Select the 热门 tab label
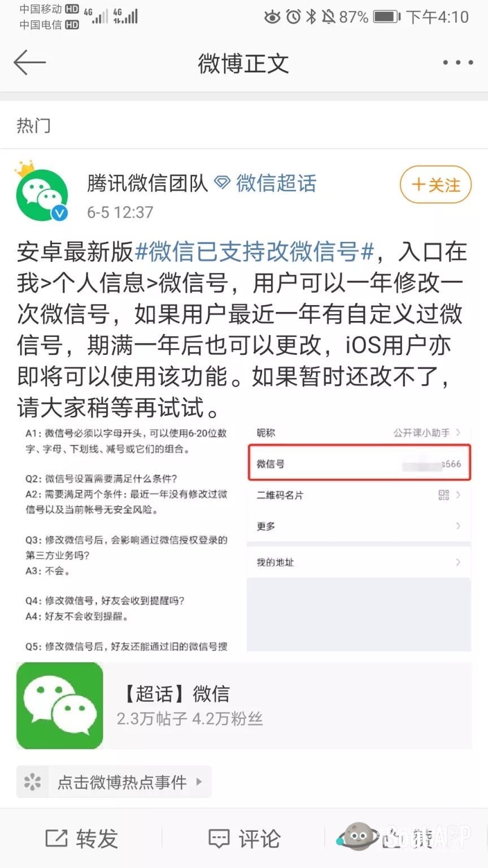This screenshot has width=488, height=868. (33, 125)
